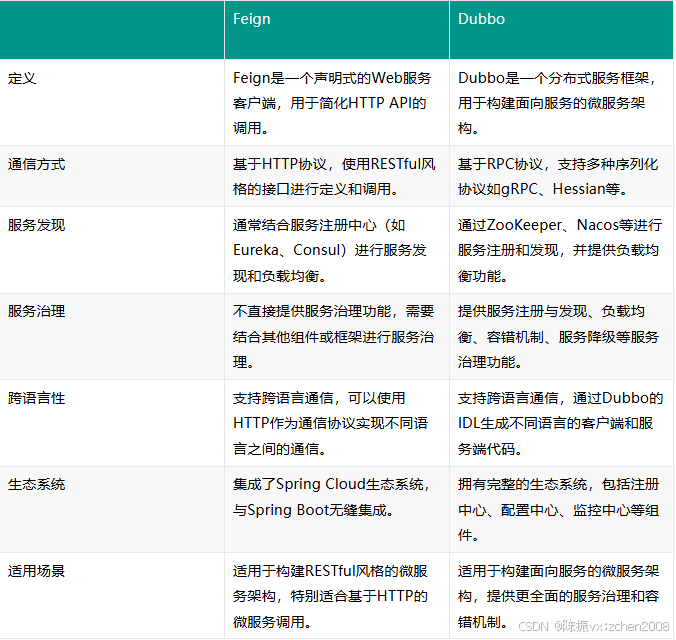Screen dimensions: 676x640
Task: Click cell starting '通常结合服务注册中心'
Action: [x=337, y=250]
